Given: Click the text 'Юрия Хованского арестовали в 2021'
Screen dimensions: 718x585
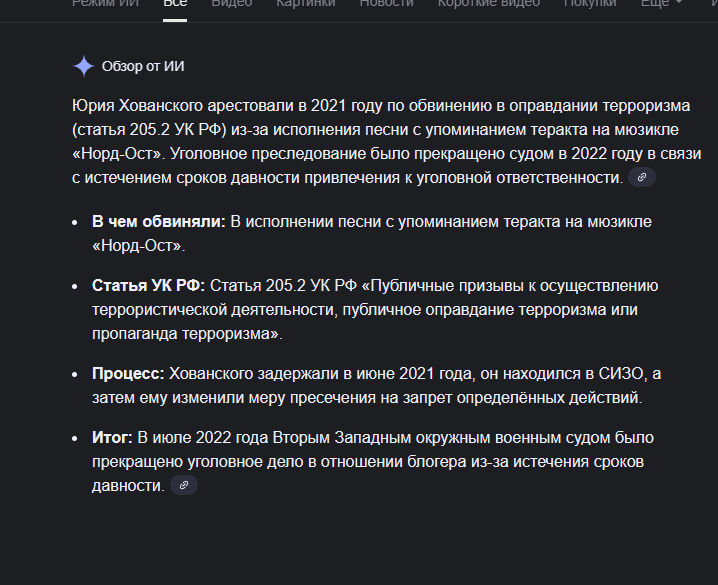Looking at the screenshot, I should tap(209, 106).
